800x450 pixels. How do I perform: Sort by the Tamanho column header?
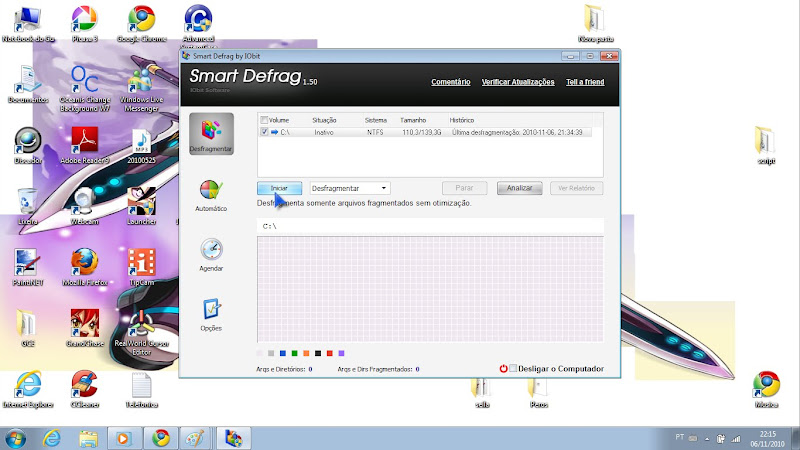click(413, 120)
